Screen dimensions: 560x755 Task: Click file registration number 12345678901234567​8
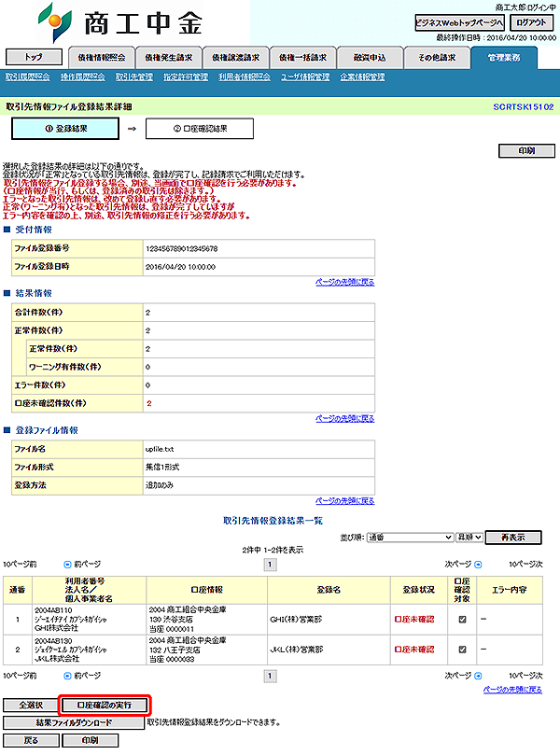(181, 249)
